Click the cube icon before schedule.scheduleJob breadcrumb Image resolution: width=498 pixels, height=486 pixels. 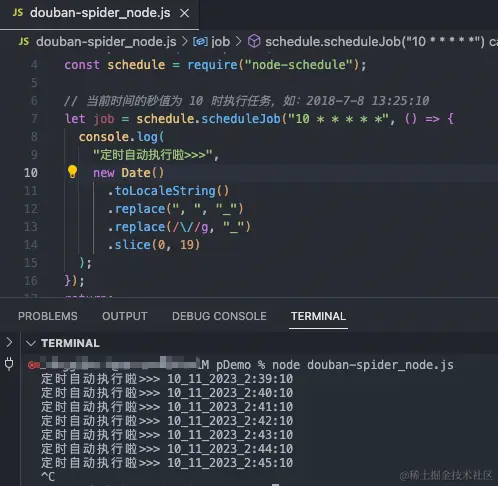click(x=254, y=42)
